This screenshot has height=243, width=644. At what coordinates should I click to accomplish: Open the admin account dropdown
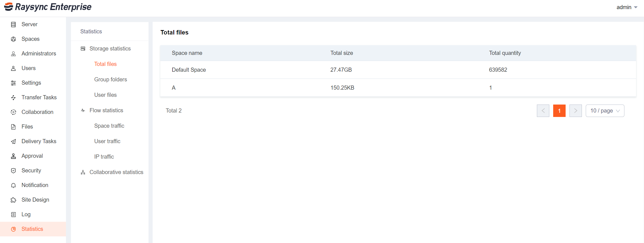point(627,7)
